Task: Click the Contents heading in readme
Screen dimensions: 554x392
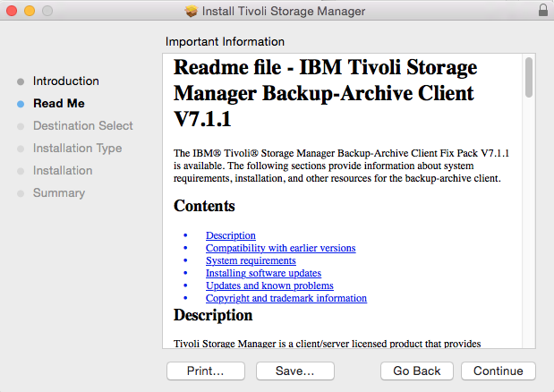Action: (x=204, y=206)
